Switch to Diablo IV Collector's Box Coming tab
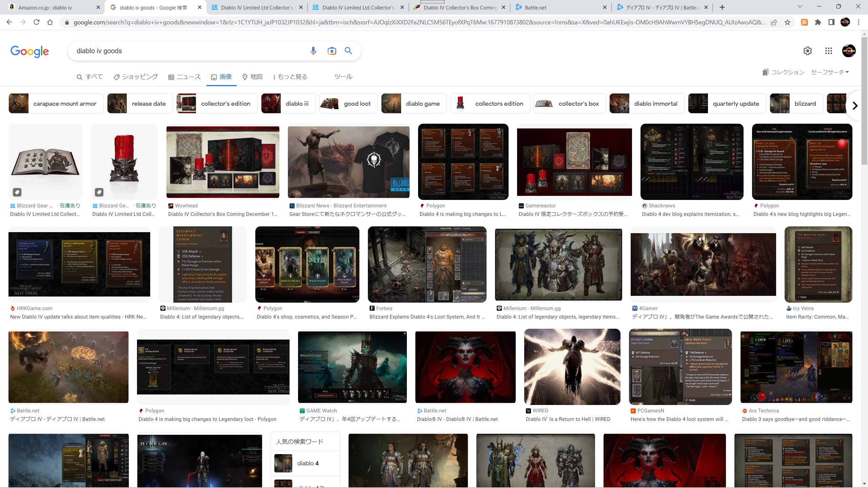The width and height of the screenshot is (868, 488). pyautogui.click(x=459, y=7)
